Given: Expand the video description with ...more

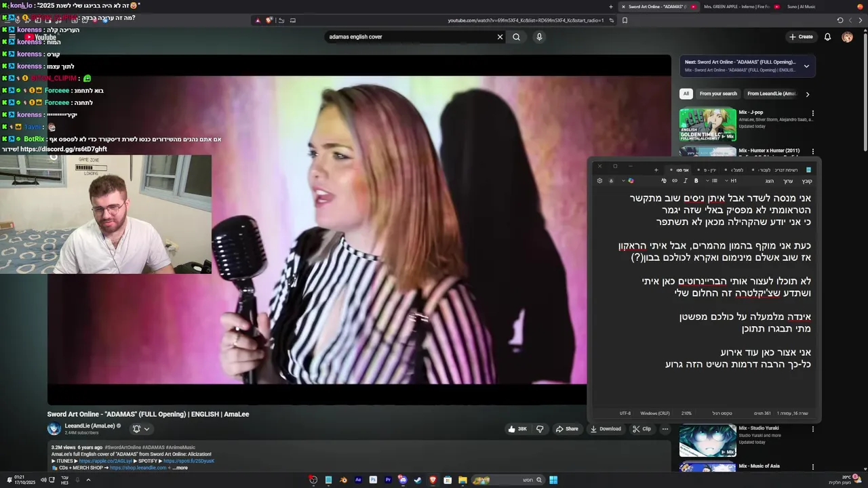Looking at the screenshot, I should click(180, 468).
